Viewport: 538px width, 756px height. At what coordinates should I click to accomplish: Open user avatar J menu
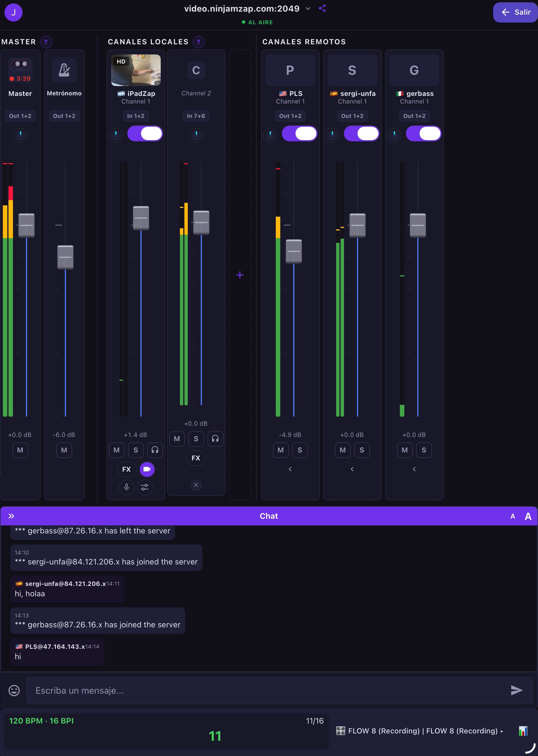pos(13,12)
